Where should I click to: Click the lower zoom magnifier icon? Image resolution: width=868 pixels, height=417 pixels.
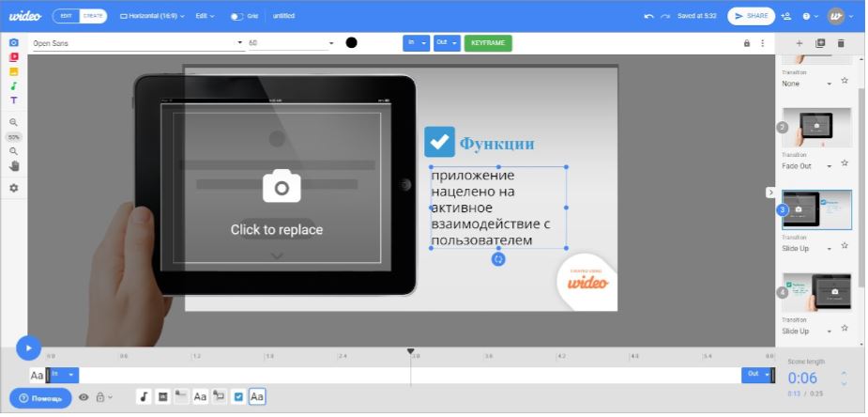[14, 151]
